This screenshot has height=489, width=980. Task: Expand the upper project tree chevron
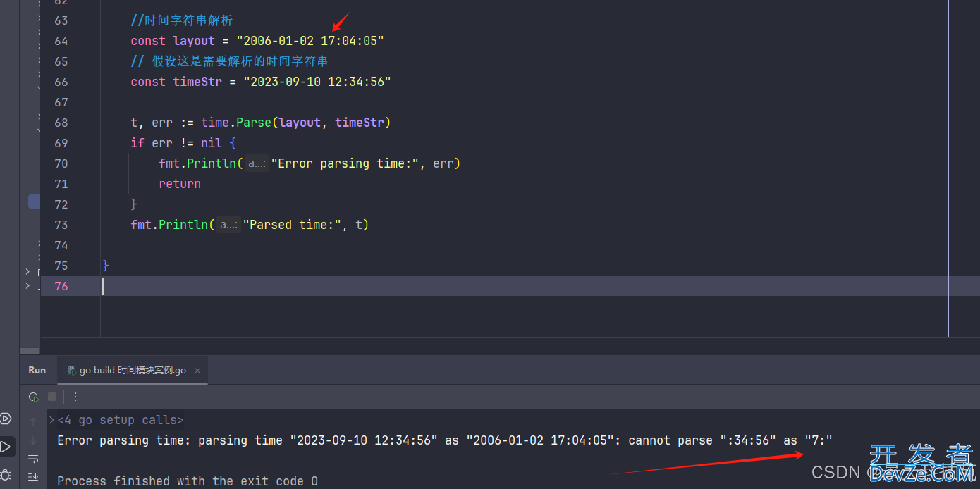[27, 271]
